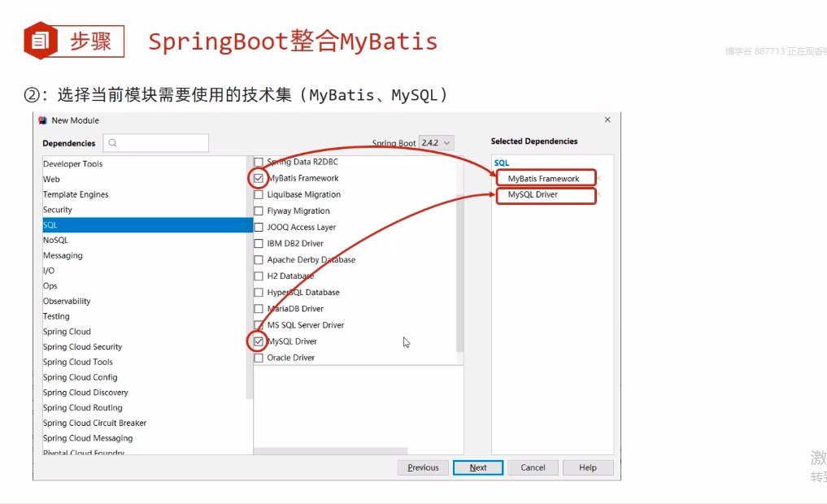The width and height of the screenshot is (827, 504).
Task: Enable the Flyway Migration checkbox
Action: point(259,211)
